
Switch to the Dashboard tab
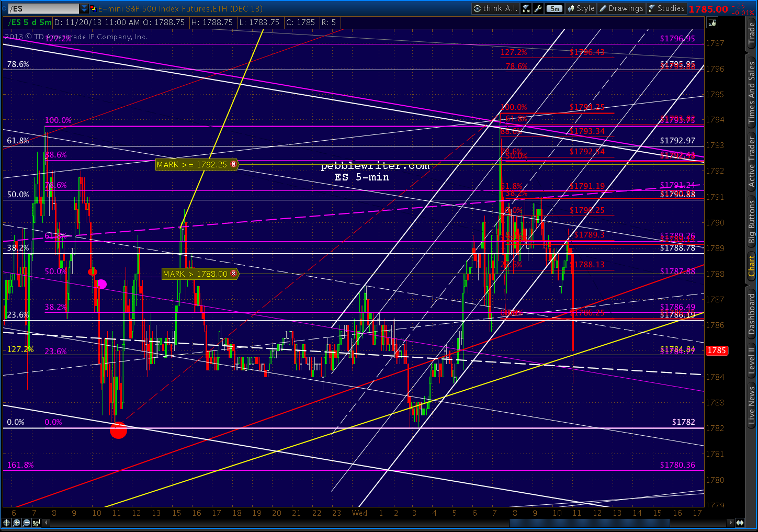[x=752, y=314]
